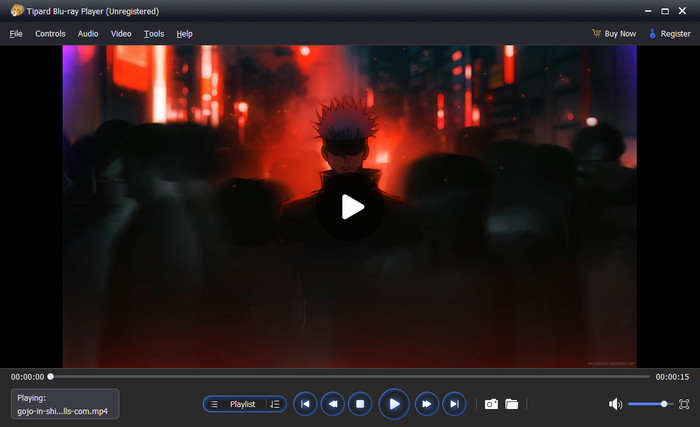The height and width of the screenshot is (427, 700).
Task: Click the playlist list icon
Action: point(214,404)
